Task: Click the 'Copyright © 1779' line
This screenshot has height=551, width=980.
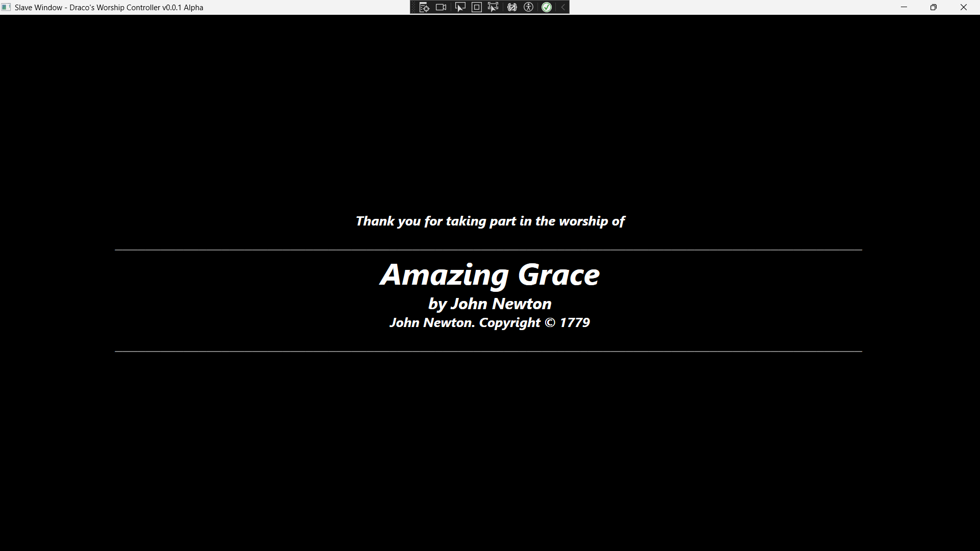Action: click(x=534, y=323)
